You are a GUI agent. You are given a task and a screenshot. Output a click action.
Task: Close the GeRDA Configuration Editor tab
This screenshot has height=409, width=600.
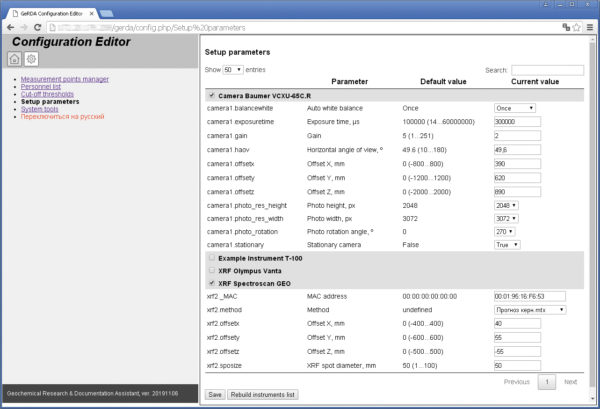(92, 13)
